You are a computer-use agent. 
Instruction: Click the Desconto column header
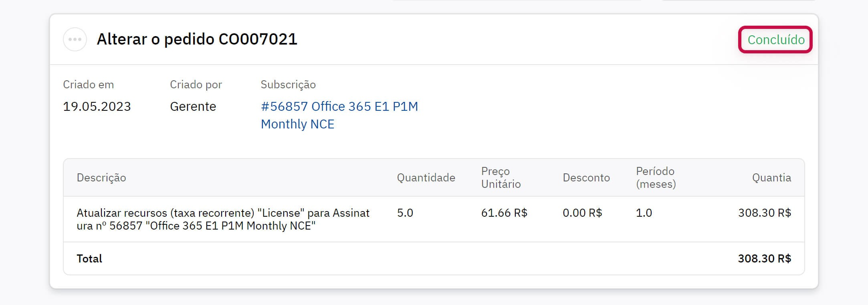586,178
